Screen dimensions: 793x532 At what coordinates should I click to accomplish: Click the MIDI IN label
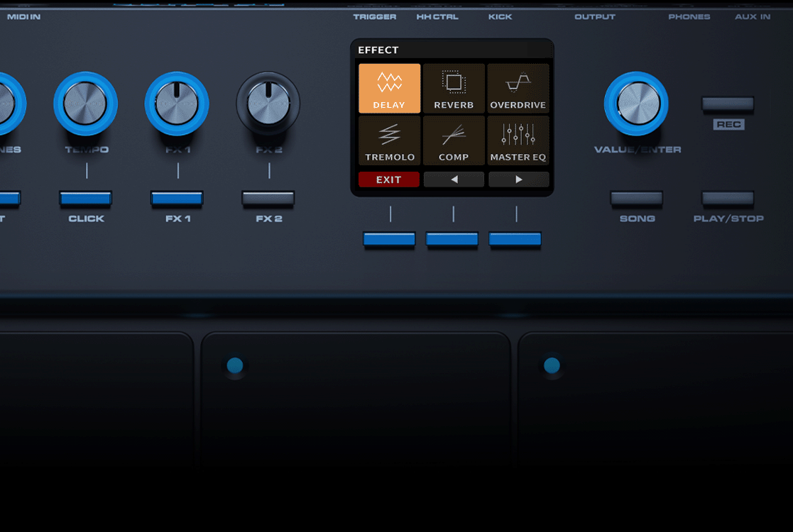[x=23, y=17]
